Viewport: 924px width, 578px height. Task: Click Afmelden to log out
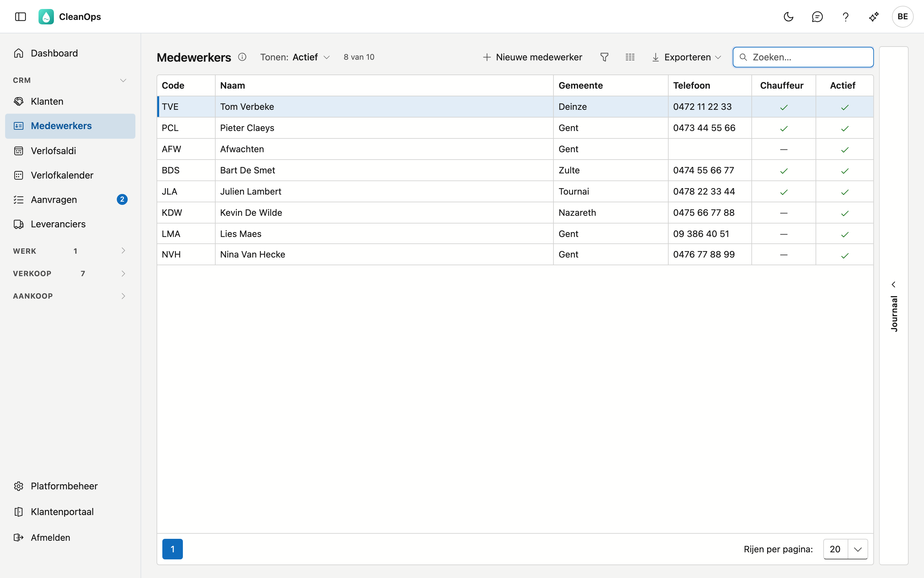[70, 538]
